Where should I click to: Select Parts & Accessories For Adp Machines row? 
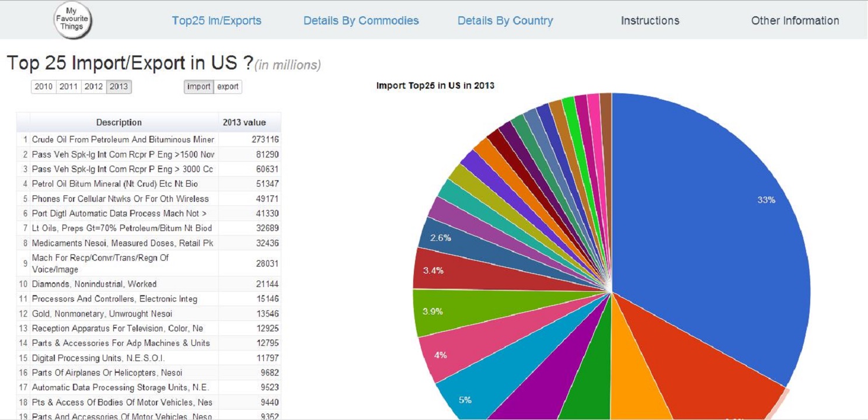(124, 343)
